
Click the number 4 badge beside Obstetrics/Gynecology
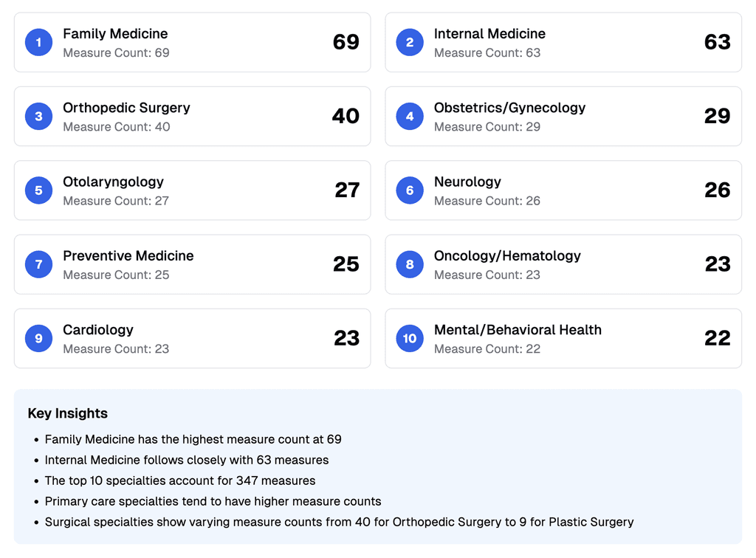pyautogui.click(x=410, y=116)
